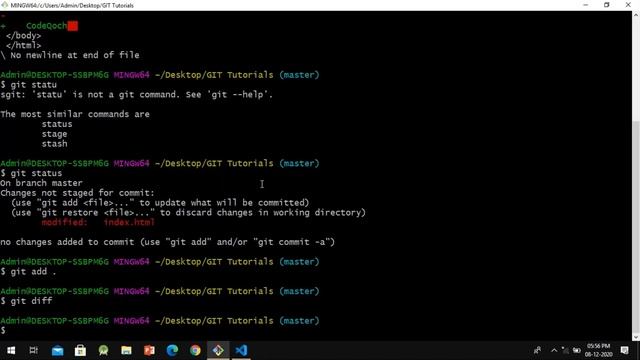The image size is (640, 360).
Task: Click the terminal vertical scrollbar thumb
Action: 636,227
